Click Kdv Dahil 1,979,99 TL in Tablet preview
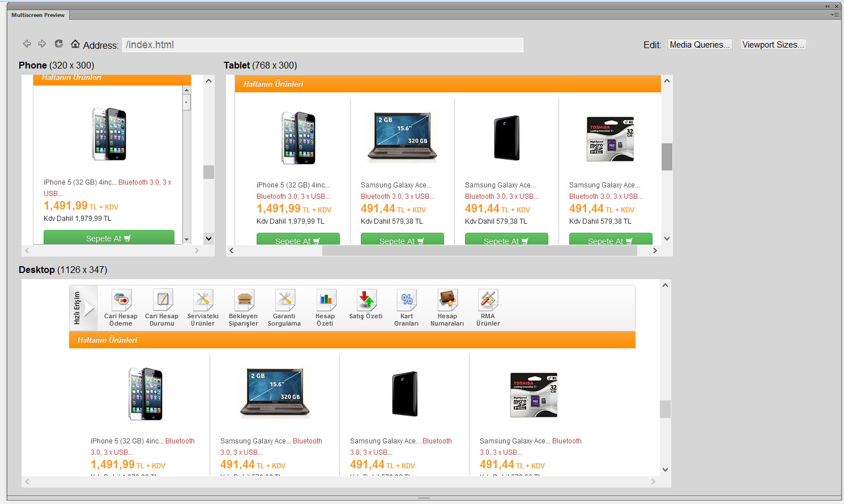The image size is (844, 504). 291,221
